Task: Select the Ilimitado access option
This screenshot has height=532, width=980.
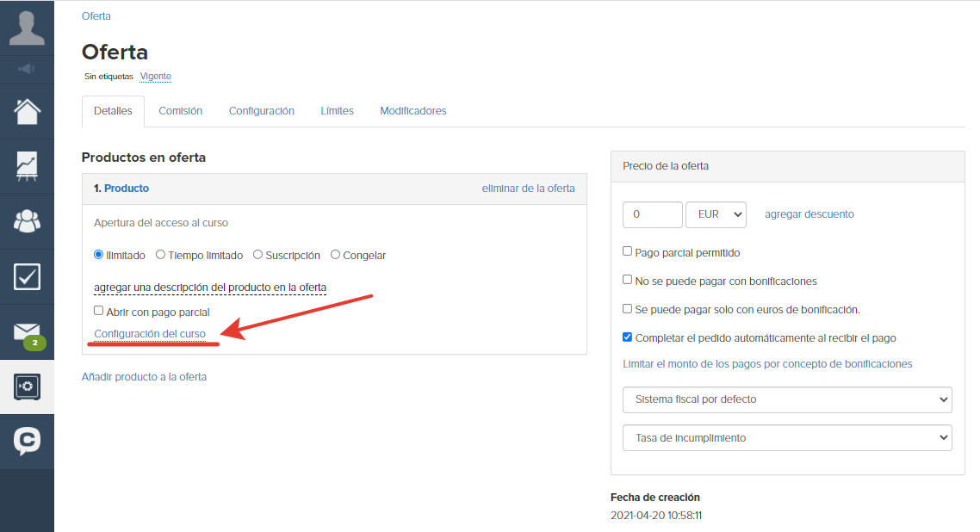Action: [99, 255]
